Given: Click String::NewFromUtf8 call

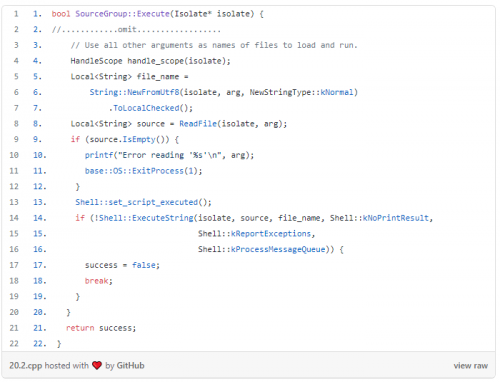Looking at the screenshot, I should coord(134,92).
